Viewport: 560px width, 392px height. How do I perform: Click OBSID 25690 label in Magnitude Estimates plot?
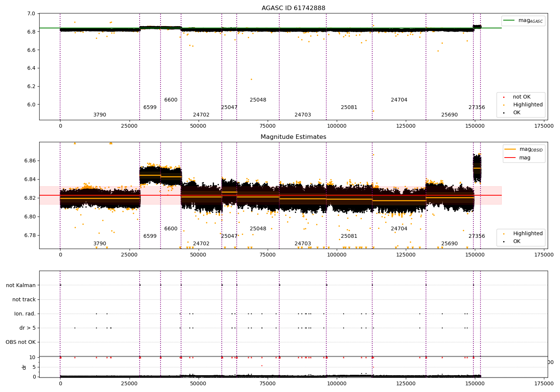tap(449, 244)
